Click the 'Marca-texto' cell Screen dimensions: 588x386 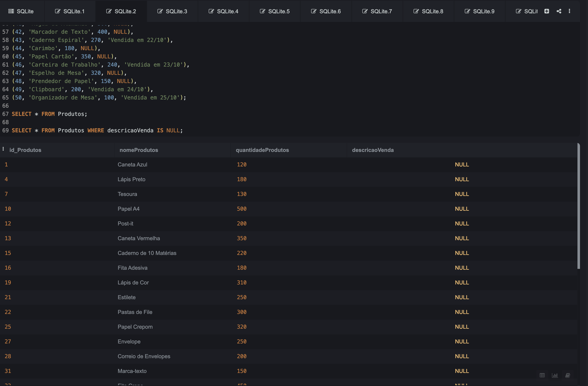point(132,371)
